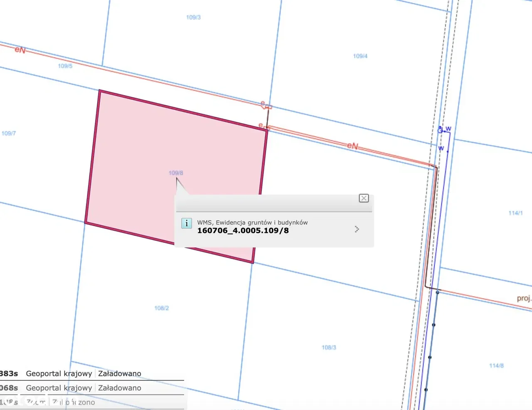Click the blue 'G' water symbol
Screen dimensions: 532x410
pyautogui.click(x=440, y=131)
